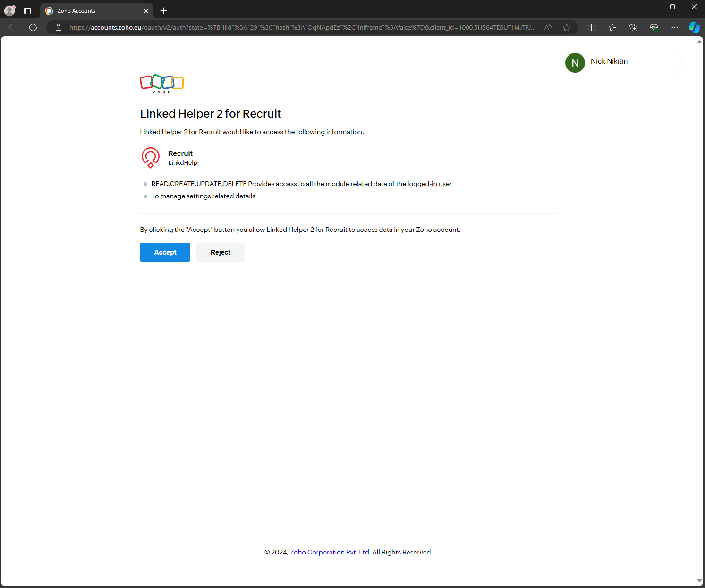Click the 'Linked Helper 2 for Recruit' heading
The width and height of the screenshot is (705, 588).
click(211, 113)
